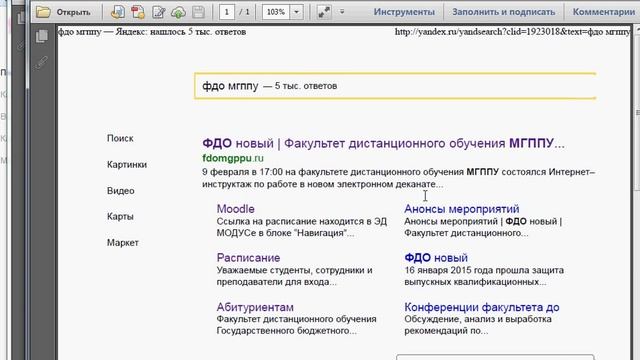The width and height of the screenshot is (640, 360).
Task: Open Конференции факультета до sublink
Action: click(482, 307)
